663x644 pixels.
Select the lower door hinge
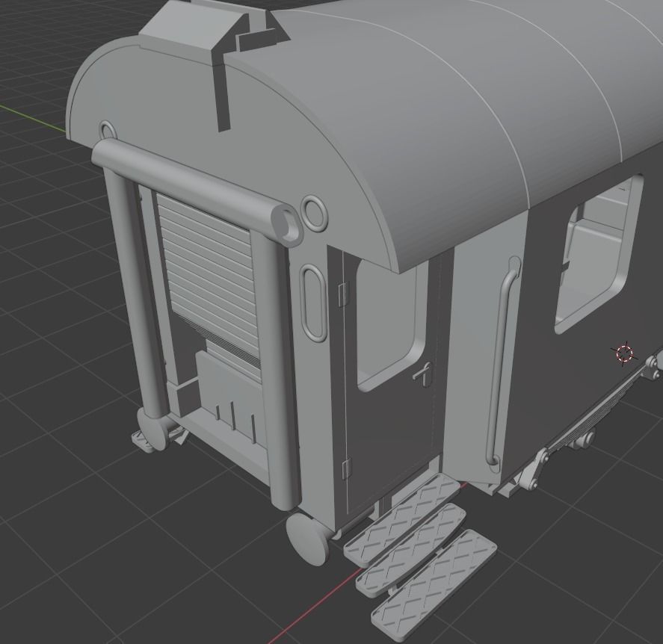(346, 468)
